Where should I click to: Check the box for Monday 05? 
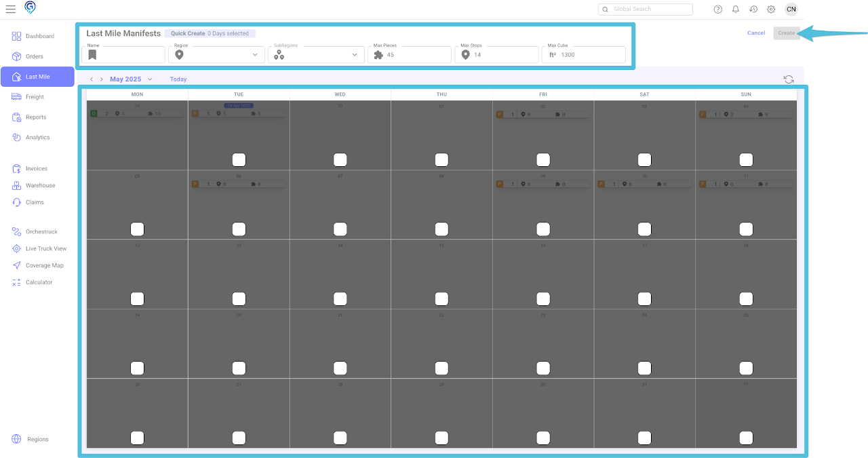tap(137, 229)
